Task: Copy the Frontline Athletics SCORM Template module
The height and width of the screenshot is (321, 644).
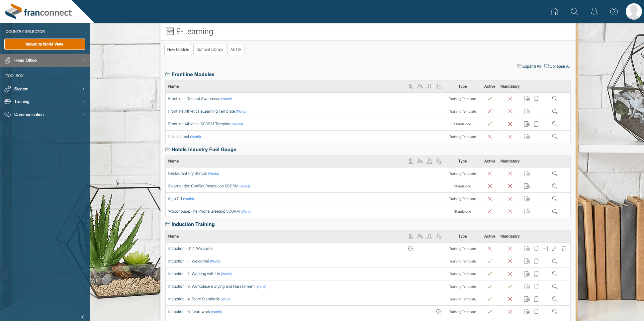Action: pos(536,124)
